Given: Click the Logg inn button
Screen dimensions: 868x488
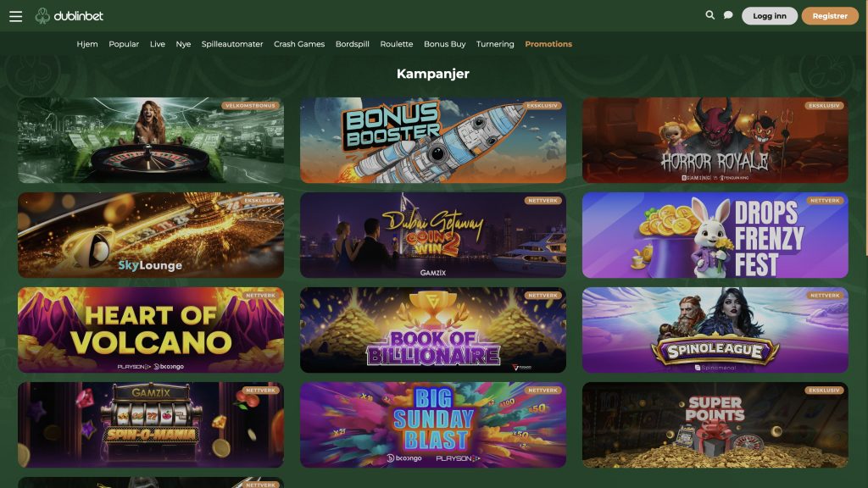Looking at the screenshot, I should click(769, 16).
